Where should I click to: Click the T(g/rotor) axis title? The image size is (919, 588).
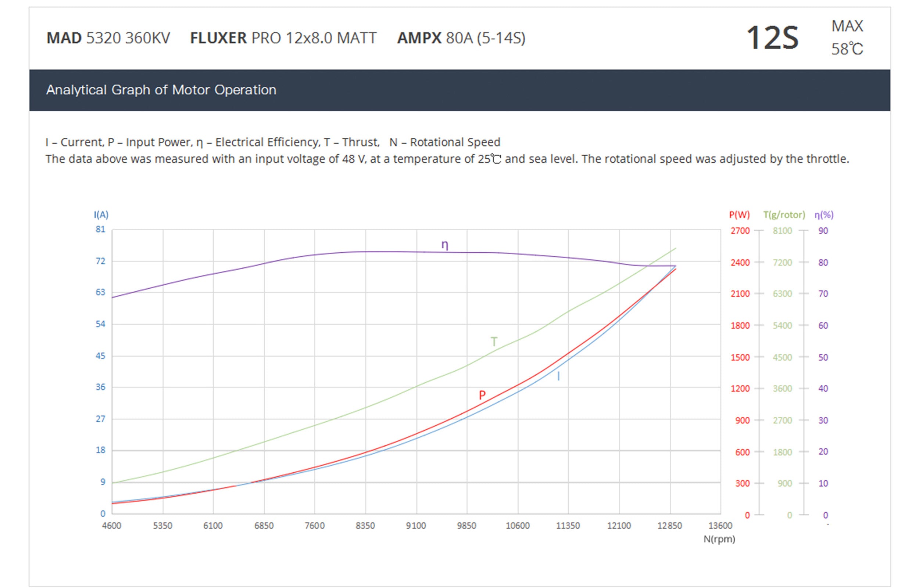click(x=784, y=214)
